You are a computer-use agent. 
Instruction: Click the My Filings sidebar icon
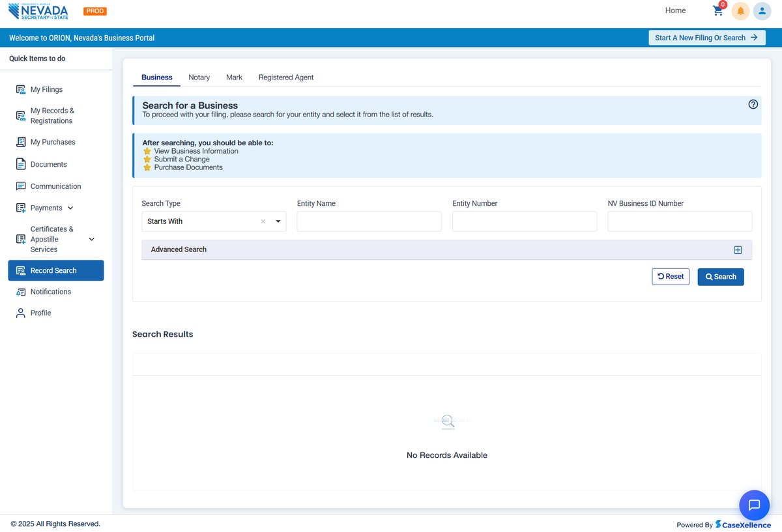pos(21,89)
